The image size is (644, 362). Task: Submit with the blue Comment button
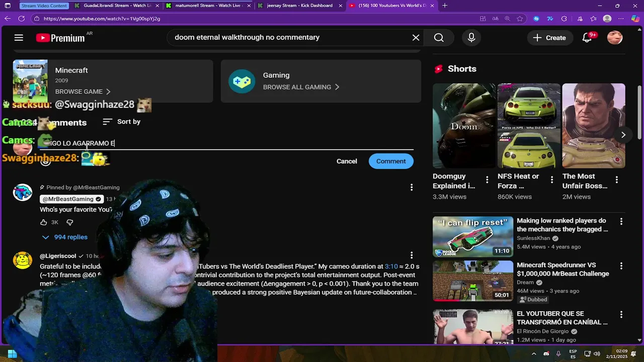[x=391, y=161]
